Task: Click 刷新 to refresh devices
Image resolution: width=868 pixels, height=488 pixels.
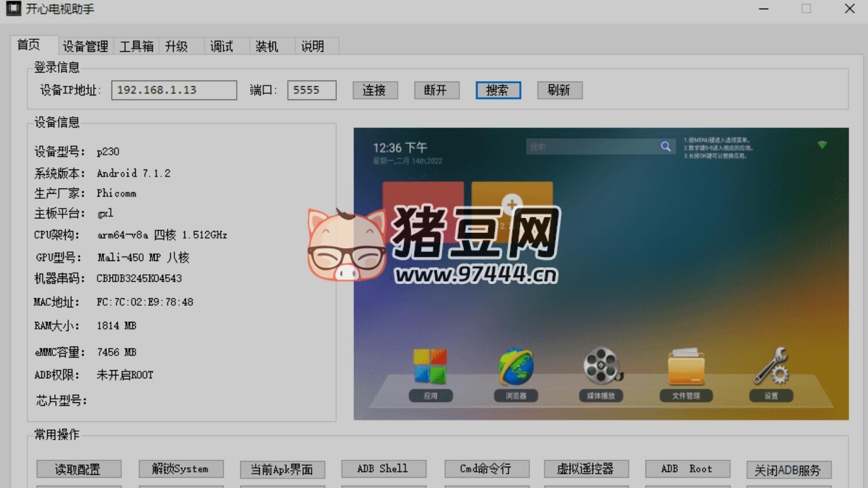Action: [559, 90]
